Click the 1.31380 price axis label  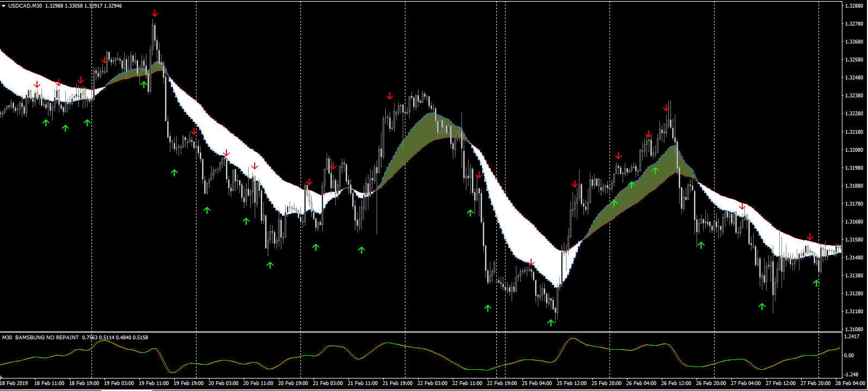click(x=853, y=276)
